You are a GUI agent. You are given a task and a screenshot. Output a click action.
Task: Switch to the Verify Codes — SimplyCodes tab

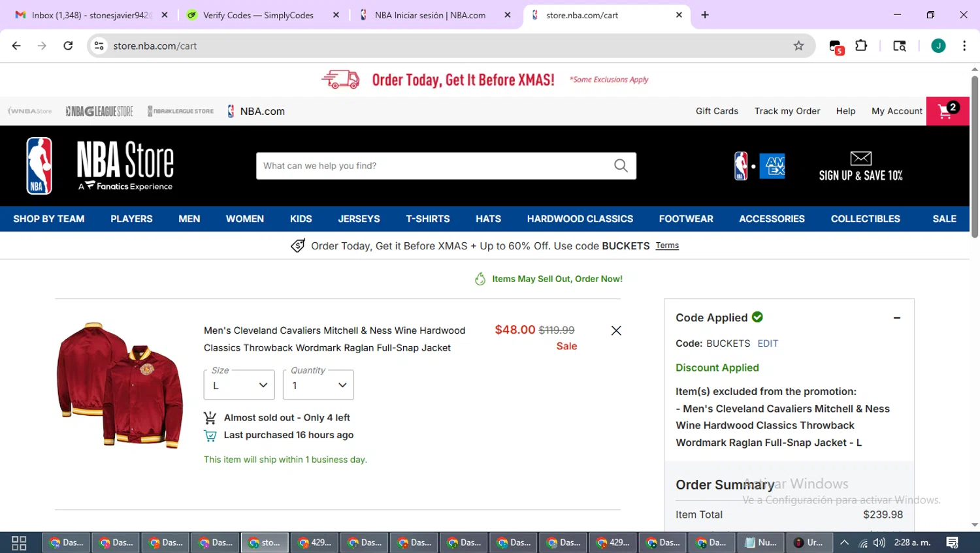tap(261, 15)
